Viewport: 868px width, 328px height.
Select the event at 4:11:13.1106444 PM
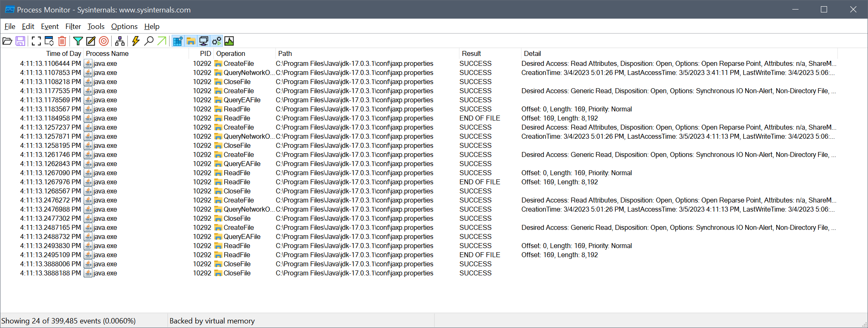419,63
